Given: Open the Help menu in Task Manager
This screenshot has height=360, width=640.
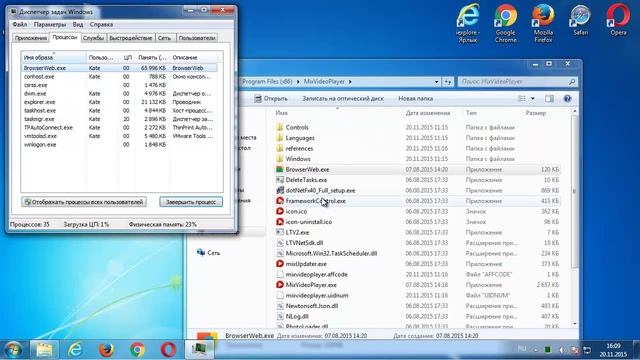Looking at the screenshot, I should (x=101, y=24).
